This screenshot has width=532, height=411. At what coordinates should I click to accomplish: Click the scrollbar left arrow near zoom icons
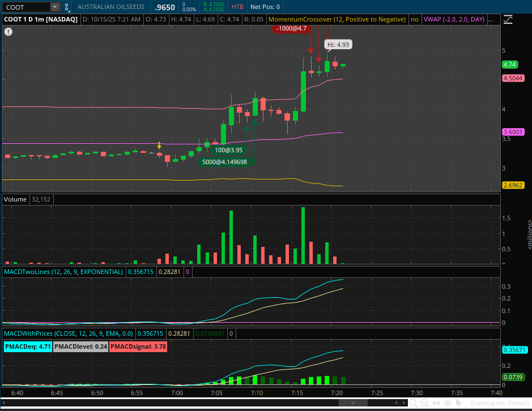click(x=396, y=403)
